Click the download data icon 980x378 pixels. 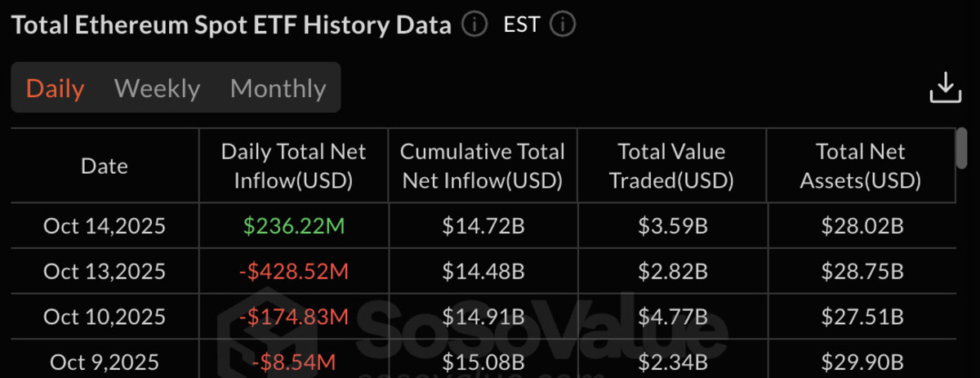944,87
